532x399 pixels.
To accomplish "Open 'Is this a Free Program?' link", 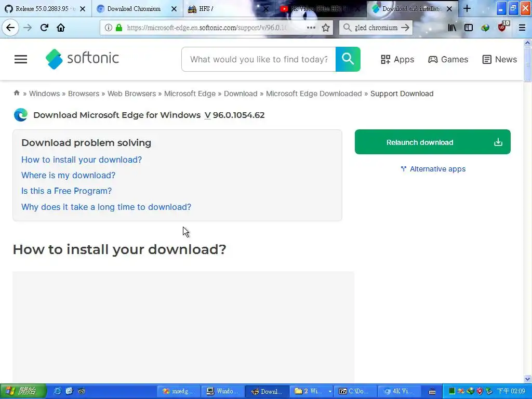I will point(66,191).
